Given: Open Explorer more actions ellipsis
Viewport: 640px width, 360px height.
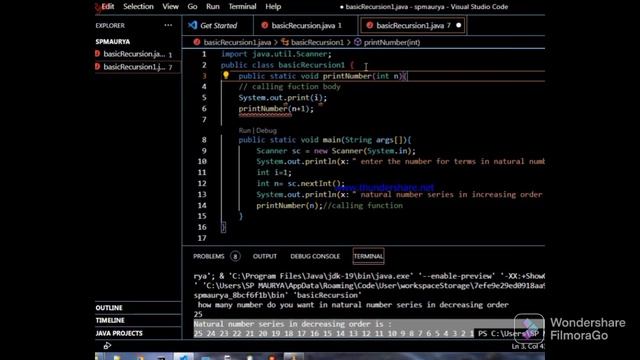Looking at the screenshot, I should 168,25.
